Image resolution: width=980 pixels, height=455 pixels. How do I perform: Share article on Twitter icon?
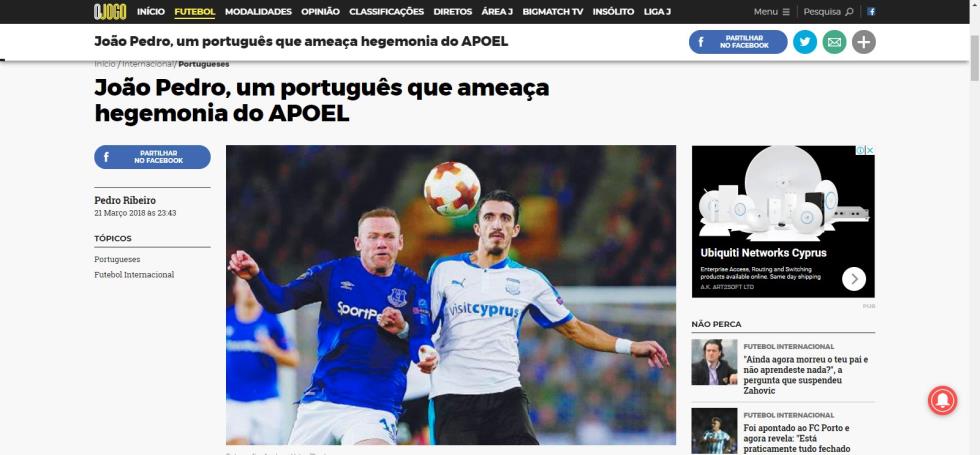click(x=805, y=42)
